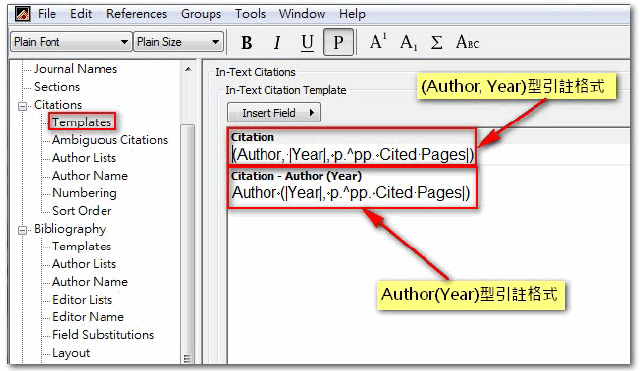
Task: Collapse the Bibliography tree node
Action: 22,230
